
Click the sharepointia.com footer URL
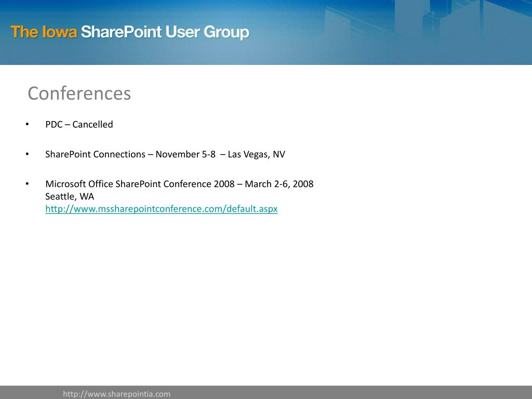click(117, 394)
